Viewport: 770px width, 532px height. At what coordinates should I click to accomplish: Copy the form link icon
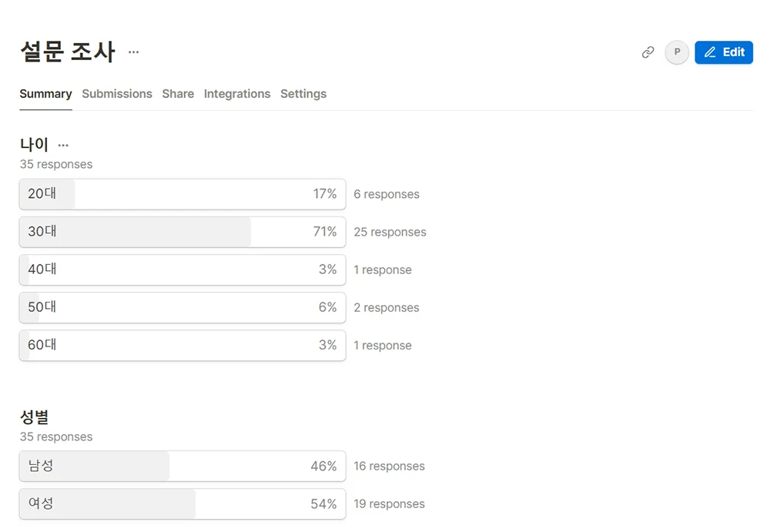[648, 52]
